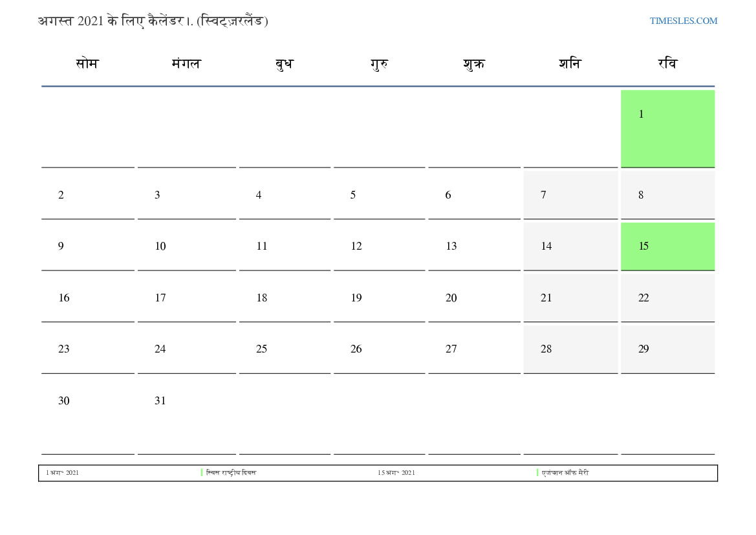Click the green marker beside the second holiday name
The height and width of the screenshot is (535, 756).
[537, 472]
